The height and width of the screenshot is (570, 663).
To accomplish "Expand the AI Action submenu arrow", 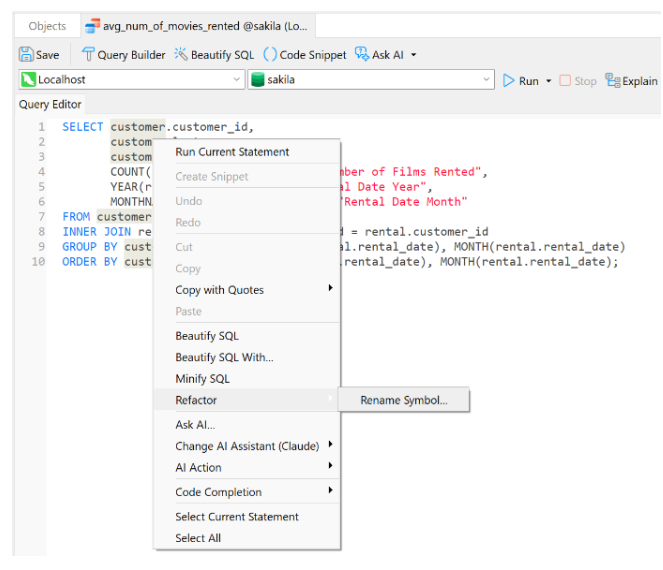I will (x=331, y=466).
